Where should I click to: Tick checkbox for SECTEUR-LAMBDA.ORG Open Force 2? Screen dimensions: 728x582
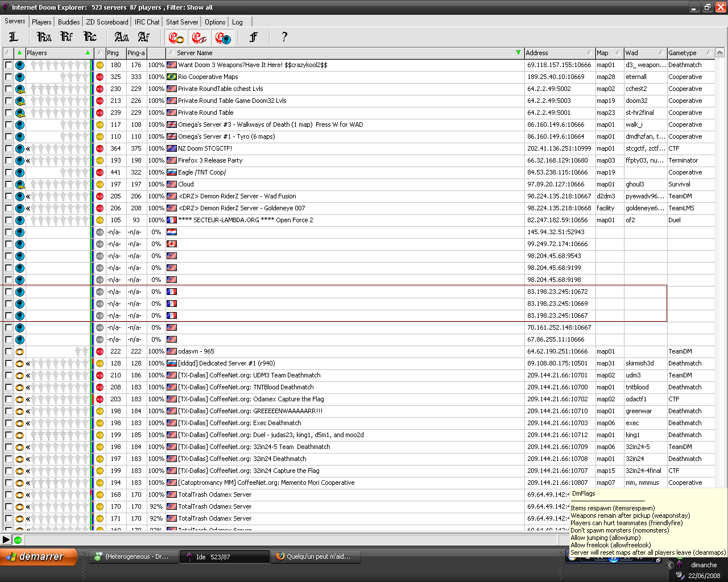click(9, 220)
